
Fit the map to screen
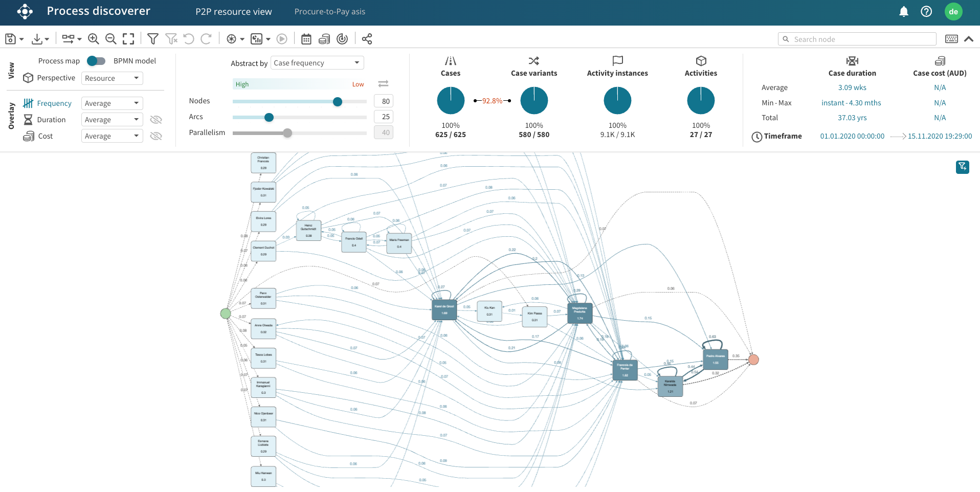[128, 39]
